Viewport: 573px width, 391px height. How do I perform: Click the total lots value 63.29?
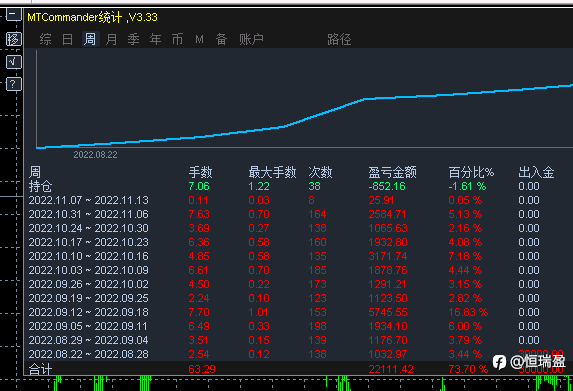(202, 369)
